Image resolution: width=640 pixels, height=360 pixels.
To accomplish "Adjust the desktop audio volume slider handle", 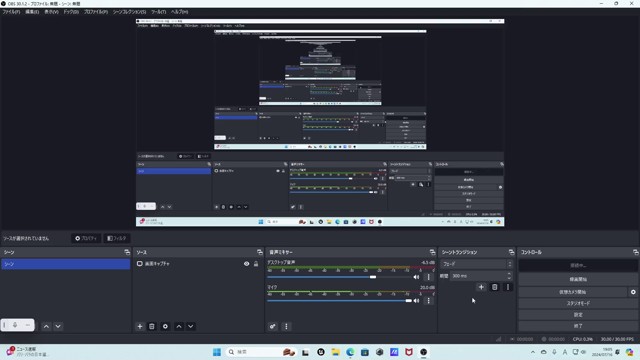I will [373, 277].
